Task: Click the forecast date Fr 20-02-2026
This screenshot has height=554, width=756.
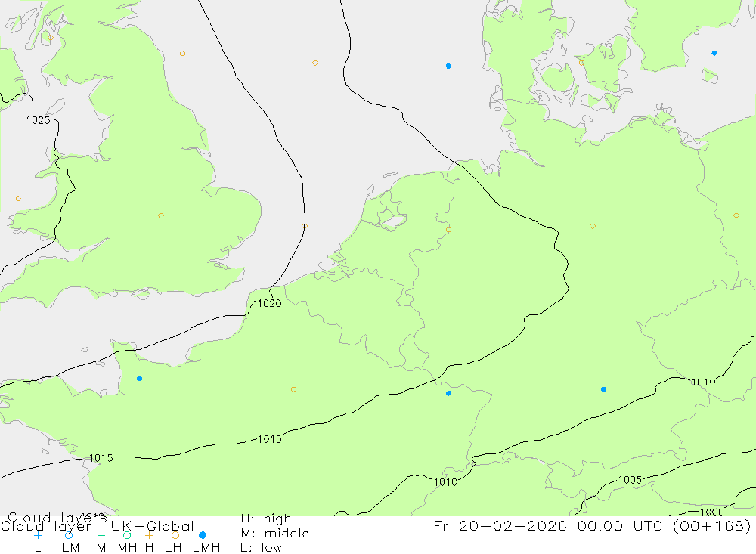Action: click(x=500, y=525)
